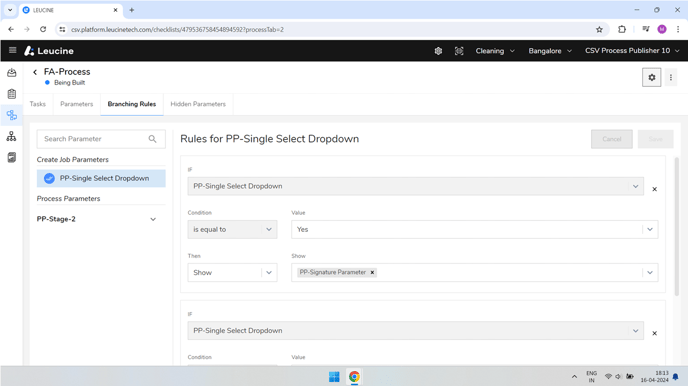Open process configuration gear button
This screenshot has width=688, height=386.
click(652, 78)
